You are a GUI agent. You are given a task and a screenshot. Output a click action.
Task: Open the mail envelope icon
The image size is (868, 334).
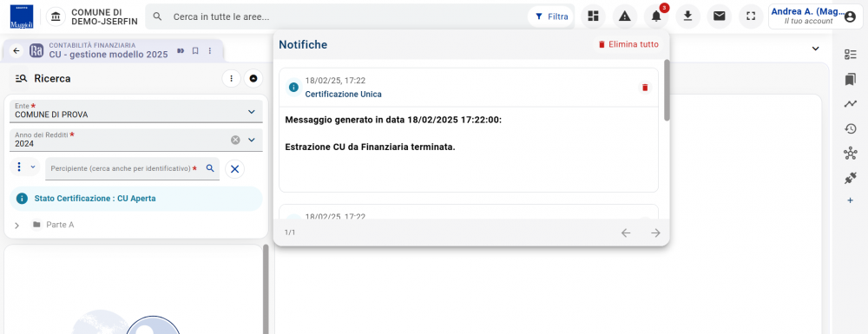pos(719,16)
